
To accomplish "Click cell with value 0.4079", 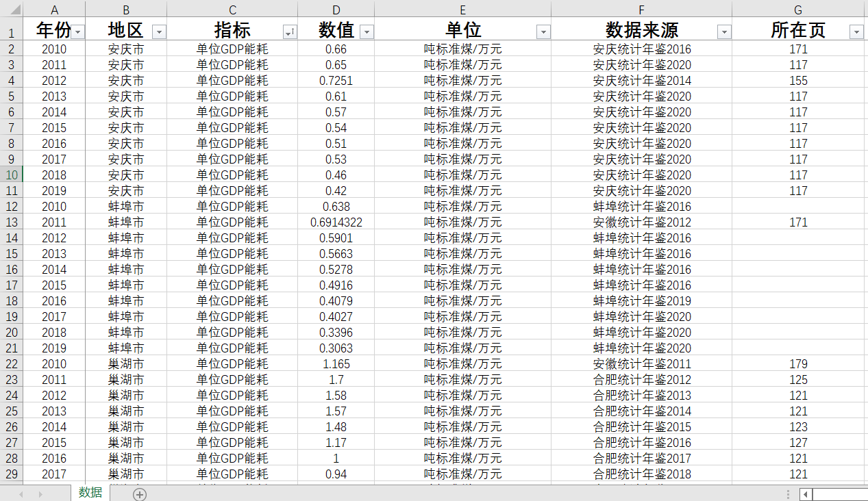I will [x=336, y=300].
